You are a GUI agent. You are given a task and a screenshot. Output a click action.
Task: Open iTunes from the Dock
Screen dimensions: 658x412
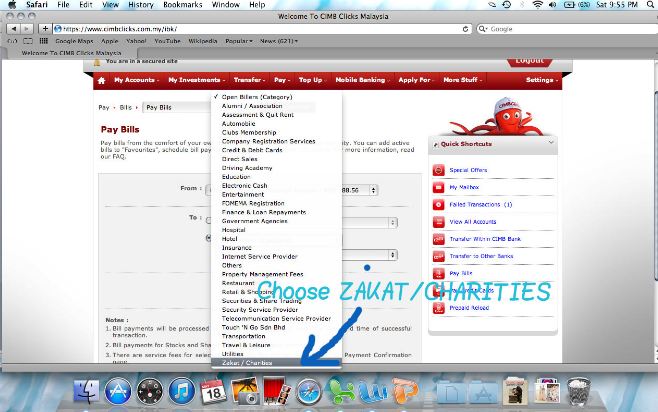click(182, 391)
